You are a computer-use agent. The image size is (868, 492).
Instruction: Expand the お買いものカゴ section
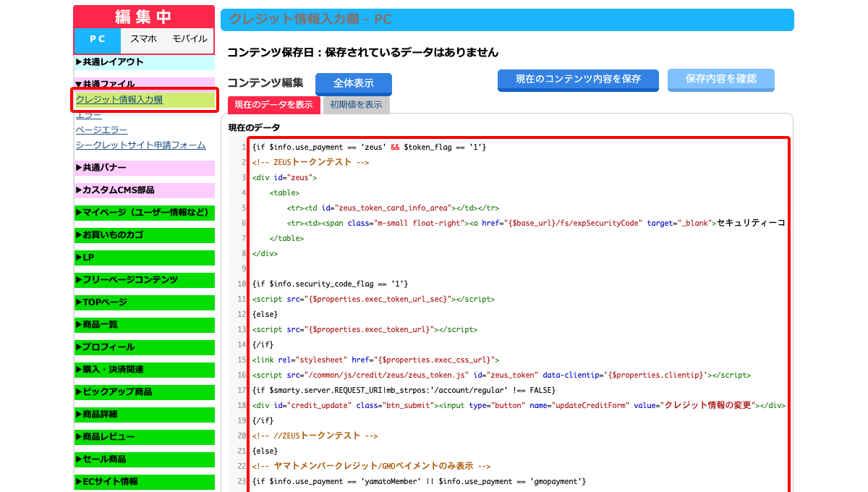145,235
